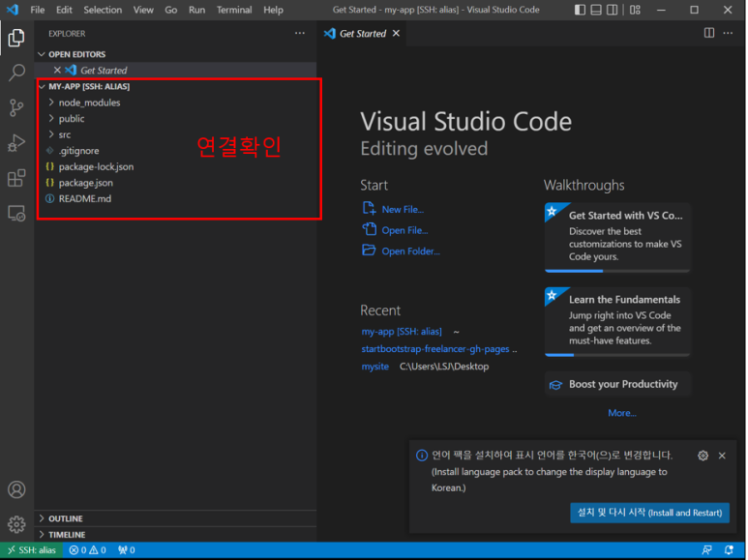Open the Search view icon
Viewport: 748px width, 560px height.
tap(16, 73)
